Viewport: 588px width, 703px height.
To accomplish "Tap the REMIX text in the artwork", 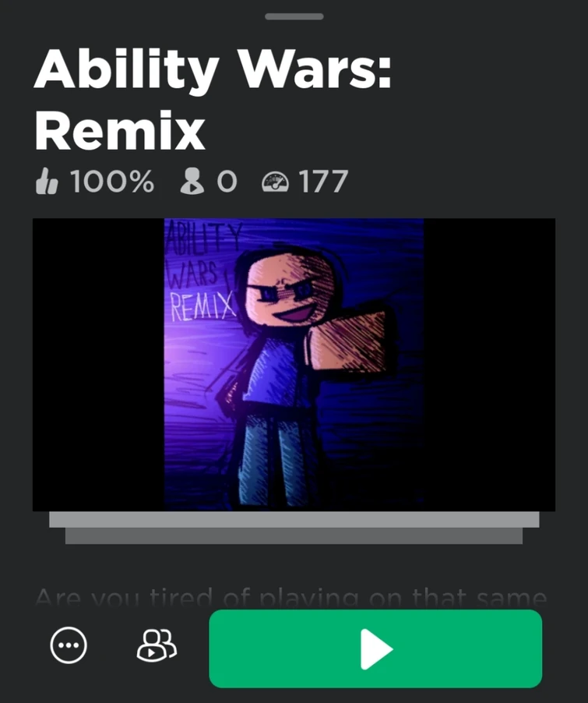I will [202, 306].
